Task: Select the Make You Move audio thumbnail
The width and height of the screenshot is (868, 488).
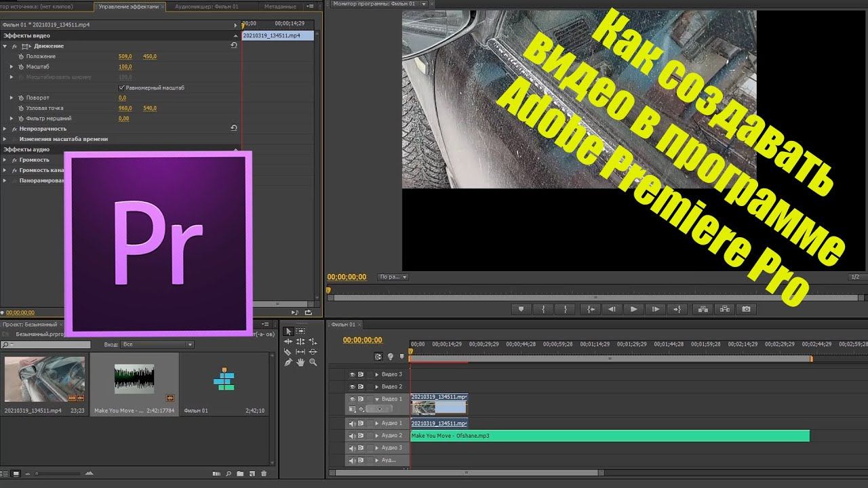Action: [x=134, y=379]
